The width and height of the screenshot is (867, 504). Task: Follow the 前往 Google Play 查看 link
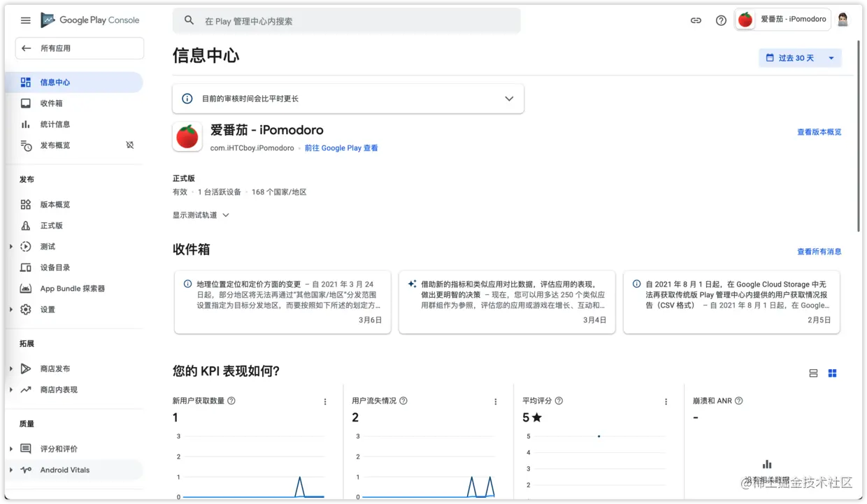341,148
